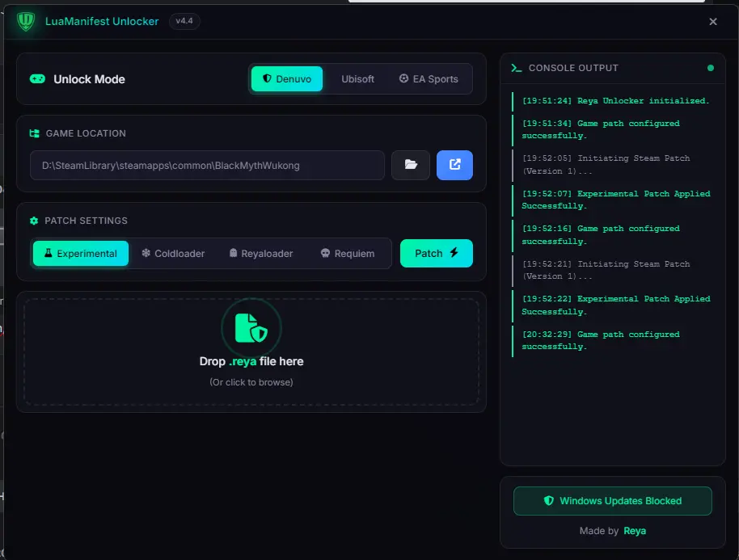Click the Unlock Mode label
Screen dimensions: 739x560
tap(89, 79)
